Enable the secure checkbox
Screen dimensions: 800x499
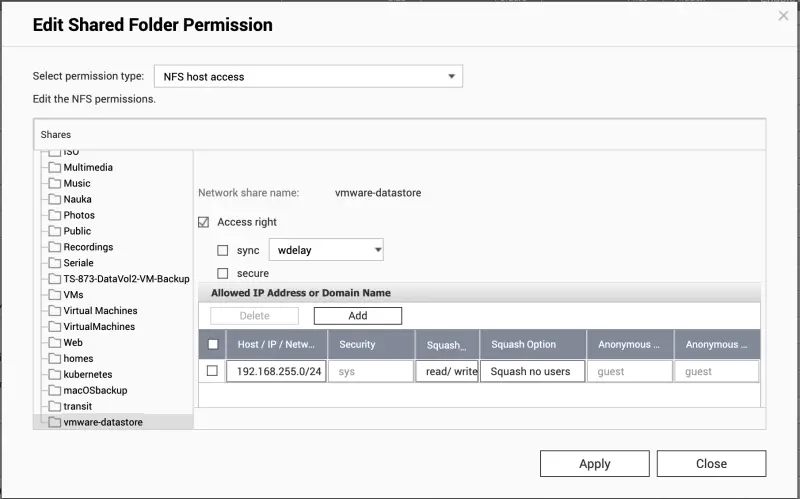coord(222,273)
